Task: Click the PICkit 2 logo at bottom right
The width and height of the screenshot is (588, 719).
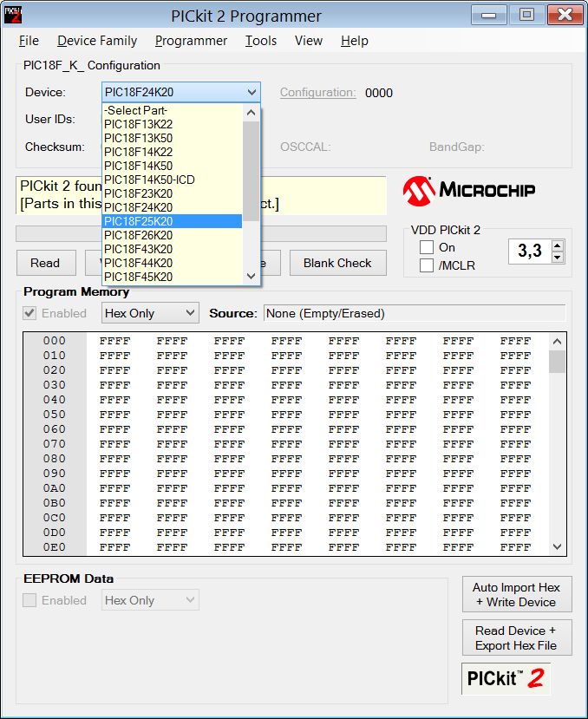Action: click(x=506, y=678)
